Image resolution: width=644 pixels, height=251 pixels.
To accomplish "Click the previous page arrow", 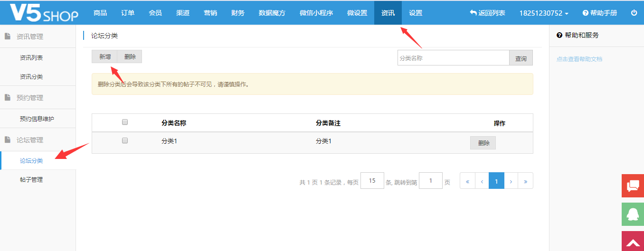I will point(482,181).
